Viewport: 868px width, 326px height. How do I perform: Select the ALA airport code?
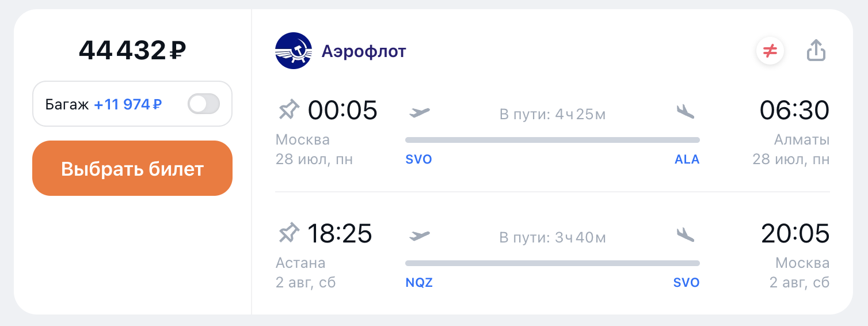tap(687, 160)
